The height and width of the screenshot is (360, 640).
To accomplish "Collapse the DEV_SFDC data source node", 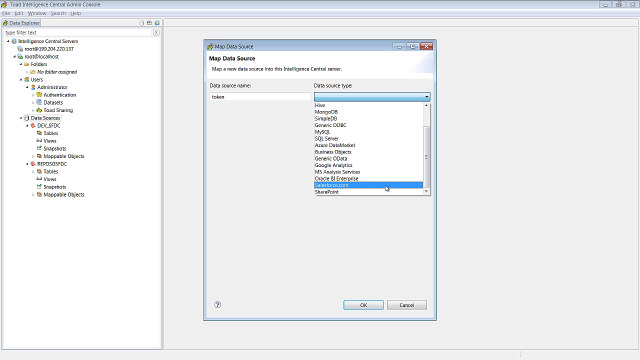I will [27, 126].
